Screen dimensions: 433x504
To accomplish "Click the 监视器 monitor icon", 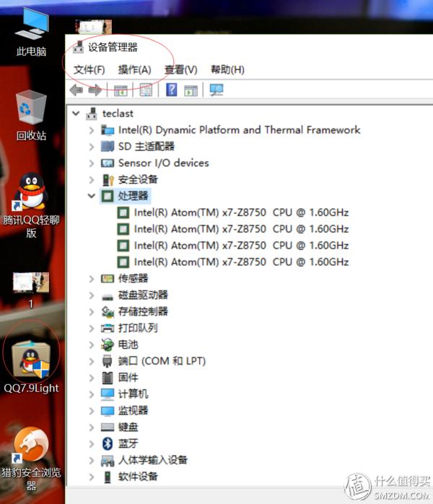I will pyautogui.click(x=108, y=411).
